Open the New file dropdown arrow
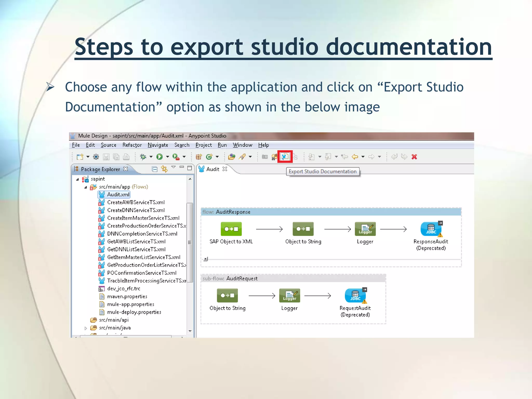Viewport: 532px width, 399px height. tap(88, 157)
